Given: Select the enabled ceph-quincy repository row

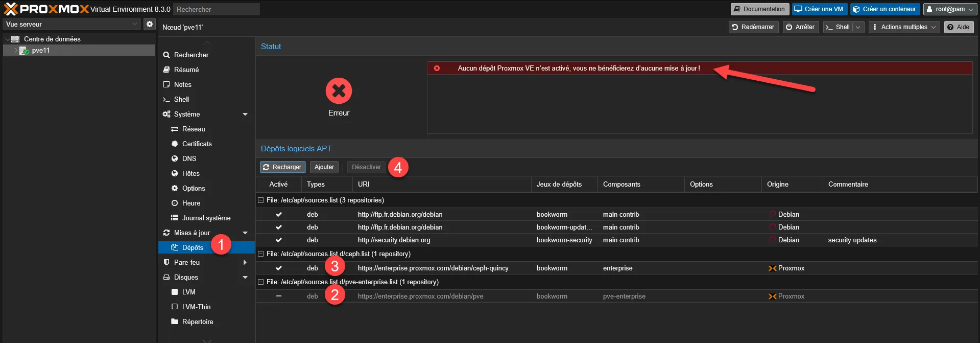Looking at the screenshot, I should (x=433, y=268).
